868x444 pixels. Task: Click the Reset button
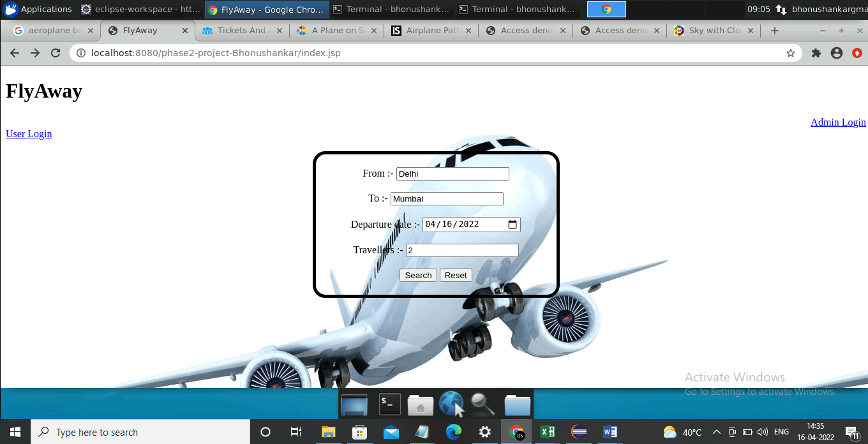456,275
